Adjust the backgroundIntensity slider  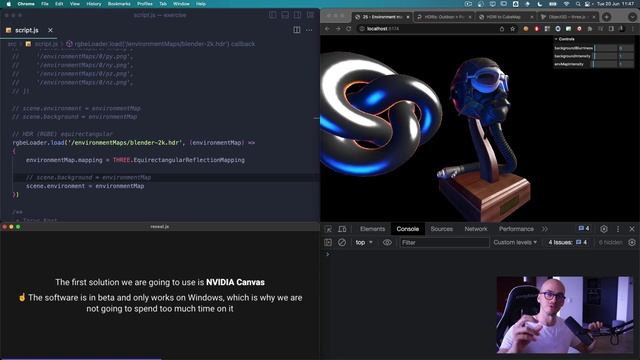605,56
